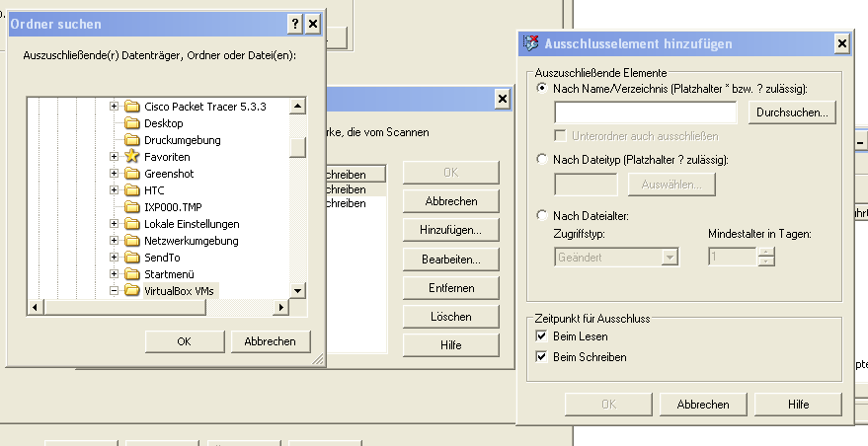Image resolution: width=868 pixels, height=446 pixels.
Task: Click the Greenshot folder icon
Action: click(131, 174)
